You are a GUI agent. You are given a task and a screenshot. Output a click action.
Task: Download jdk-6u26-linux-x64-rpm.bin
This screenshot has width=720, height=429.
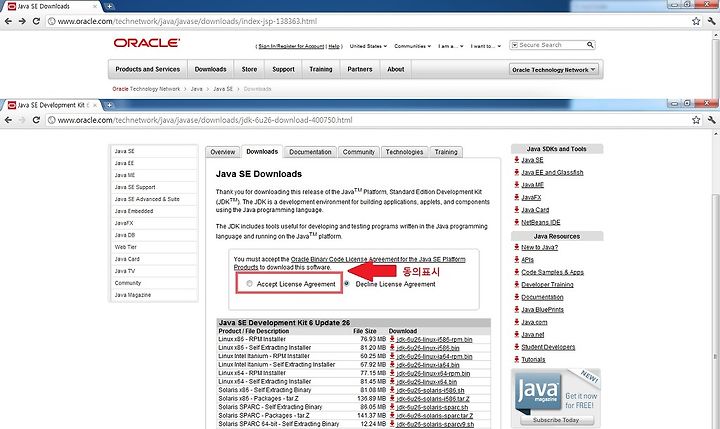[433, 373]
